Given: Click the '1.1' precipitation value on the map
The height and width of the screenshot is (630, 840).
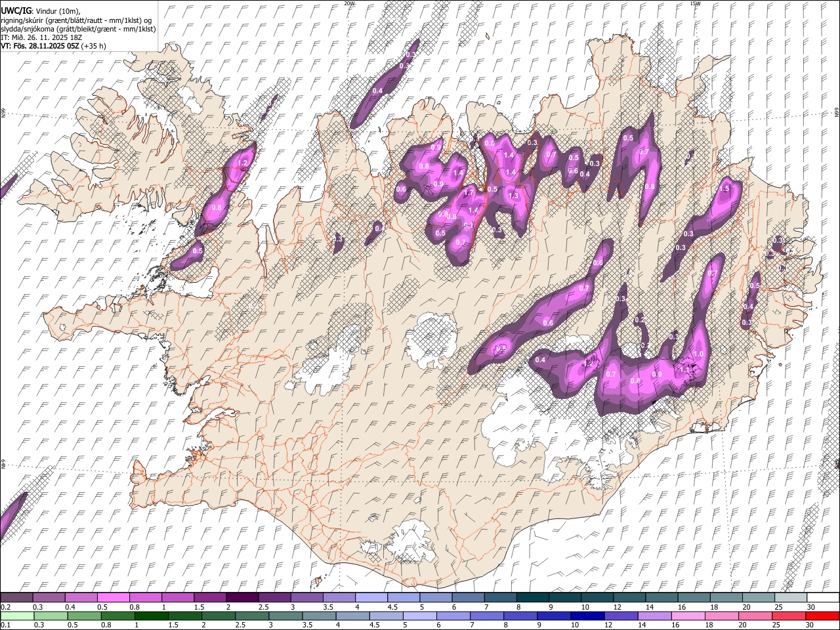Looking at the screenshot, I should [x=684, y=370].
